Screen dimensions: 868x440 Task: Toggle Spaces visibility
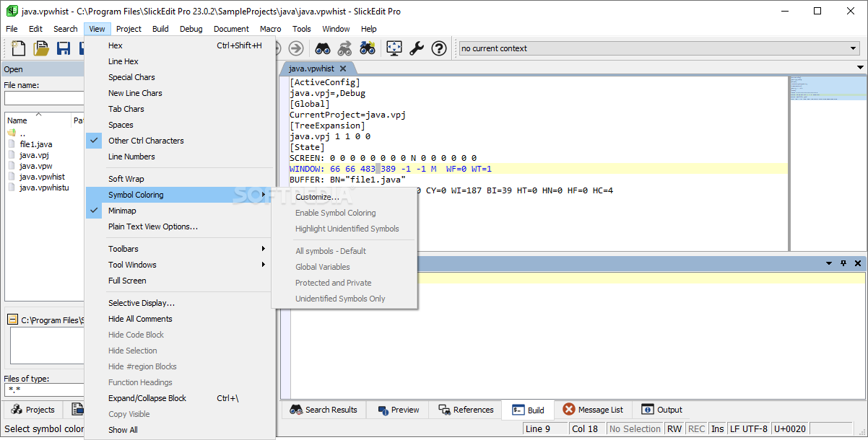click(181, 125)
